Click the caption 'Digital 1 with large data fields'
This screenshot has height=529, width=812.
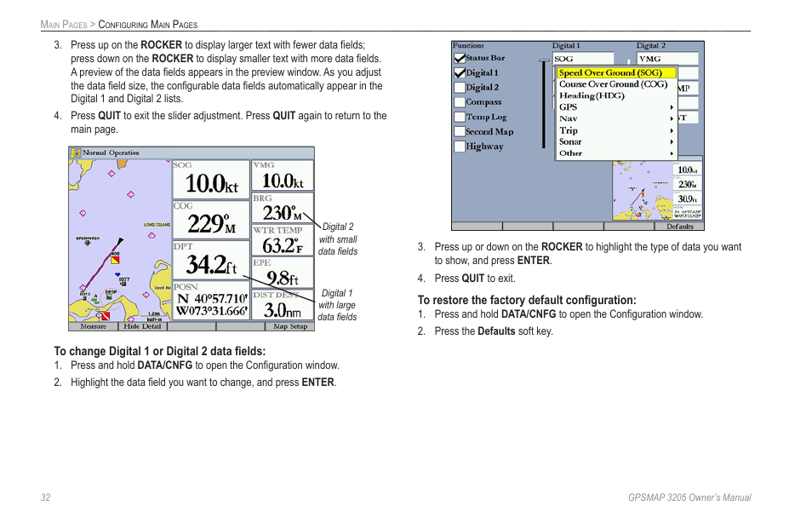click(x=336, y=305)
